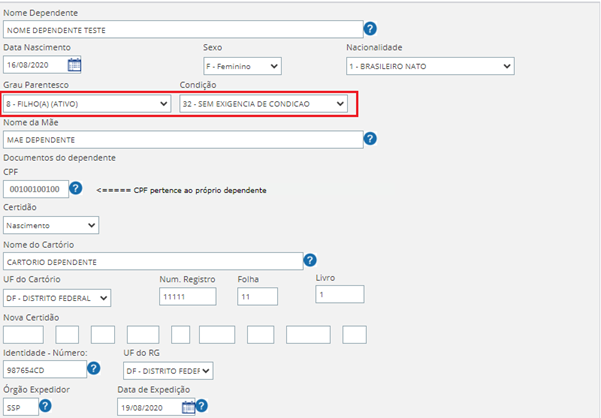The height and width of the screenshot is (418, 601).
Task: Open the Data Nascimento calendar picker
Action: tap(74, 66)
